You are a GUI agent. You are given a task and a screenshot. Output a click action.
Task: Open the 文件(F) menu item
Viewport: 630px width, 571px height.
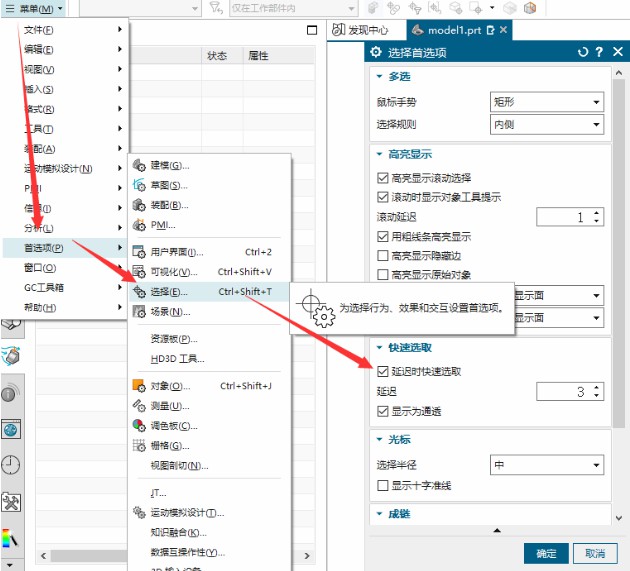[x=40, y=30]
